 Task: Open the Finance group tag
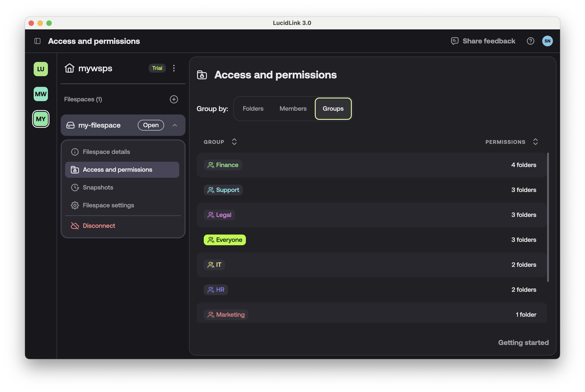click(223, 165)
